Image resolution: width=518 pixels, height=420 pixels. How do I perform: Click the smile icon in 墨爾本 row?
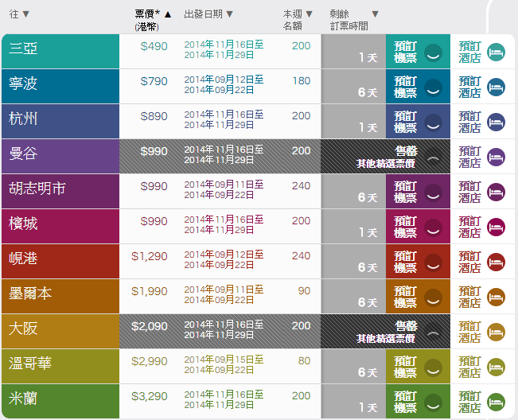coord(432,297)
